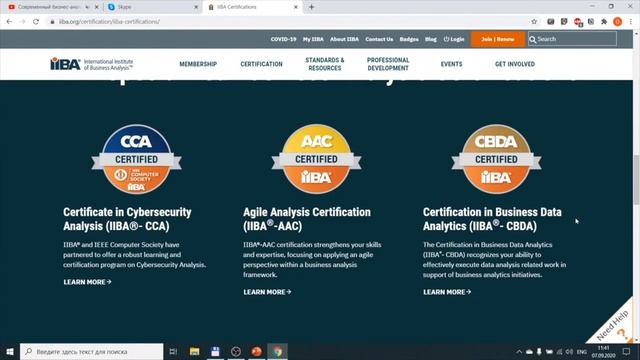
Task: Open the Get Involved menu
Action: (x=515, y=64)
